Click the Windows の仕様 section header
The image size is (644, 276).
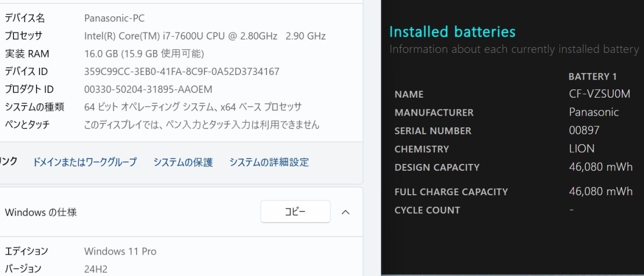pos(181,212)
